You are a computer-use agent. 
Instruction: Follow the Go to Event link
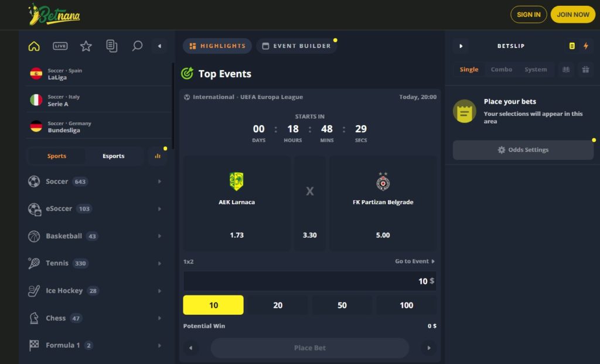tap(415, 262)
